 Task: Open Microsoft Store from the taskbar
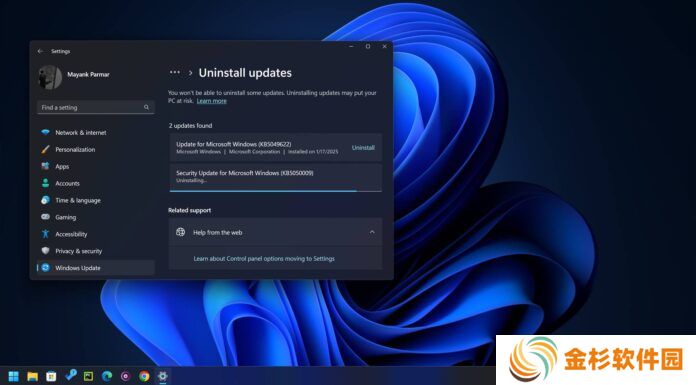(x=51, y=376)
